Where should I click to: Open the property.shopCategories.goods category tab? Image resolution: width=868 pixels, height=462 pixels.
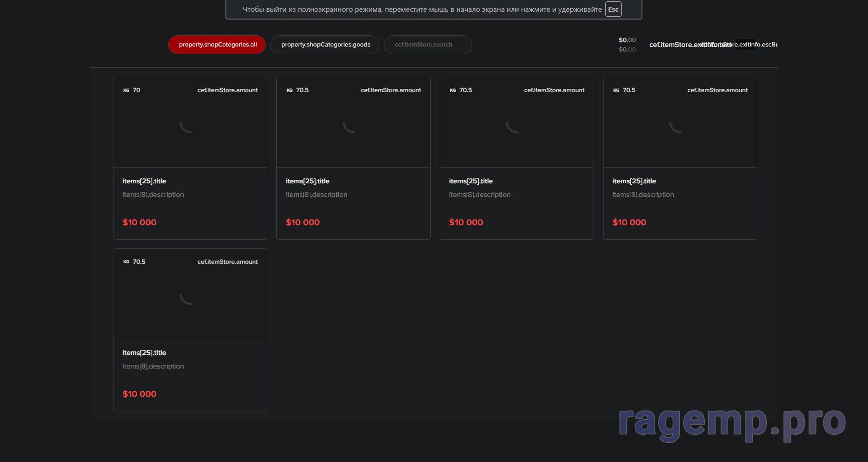(325, 45)
